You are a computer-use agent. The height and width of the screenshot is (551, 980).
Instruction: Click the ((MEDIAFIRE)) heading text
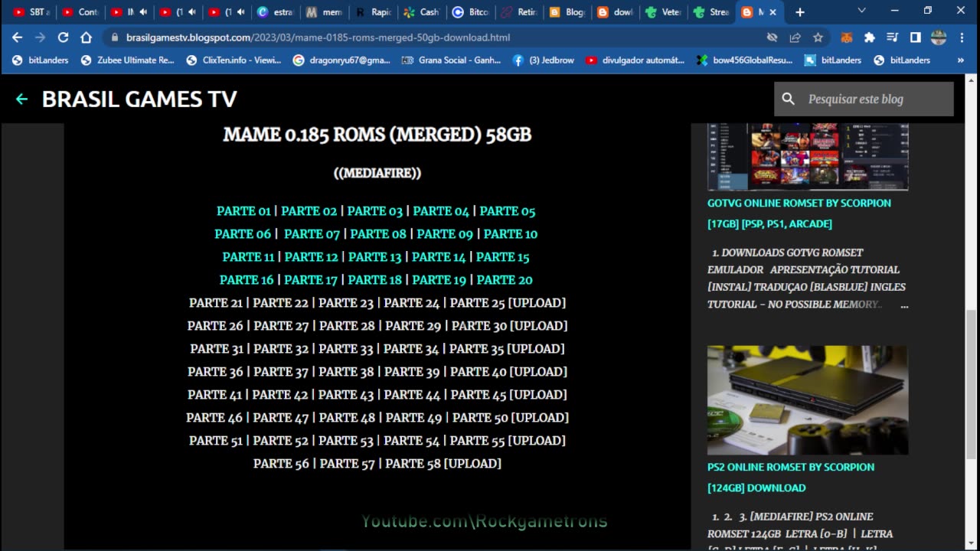coord(377,173)
